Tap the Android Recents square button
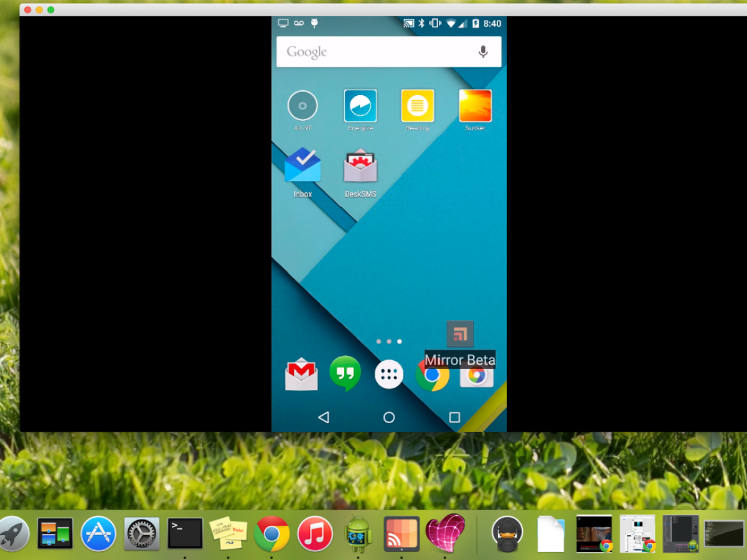This screenshot has height=560, width=747. click(454, 418)
